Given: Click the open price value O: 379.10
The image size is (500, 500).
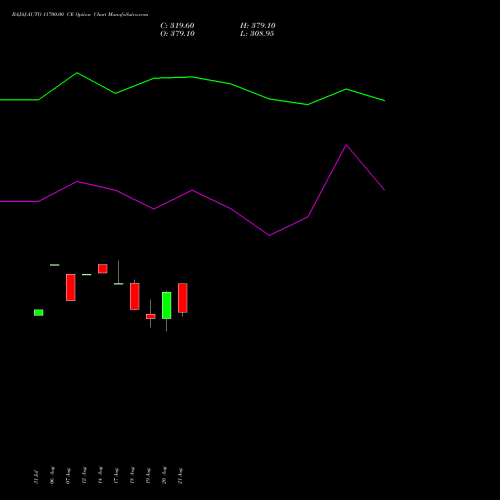Looking at the screenshot, I should pyautogui.click(x=177, y=34).
